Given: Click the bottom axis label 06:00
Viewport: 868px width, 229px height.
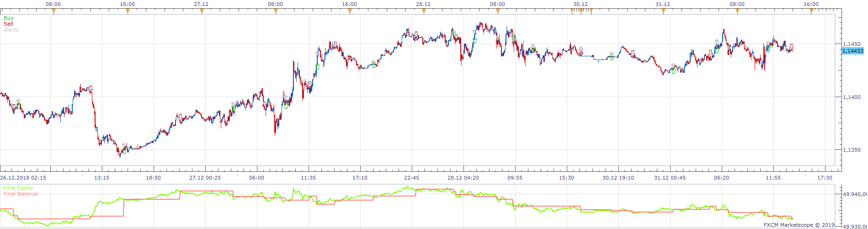Looking at the screenshot, I should (x=256, y=178).
